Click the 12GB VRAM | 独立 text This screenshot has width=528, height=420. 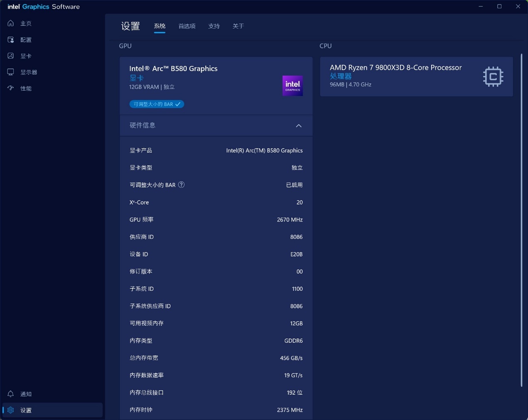click(152, 87)
